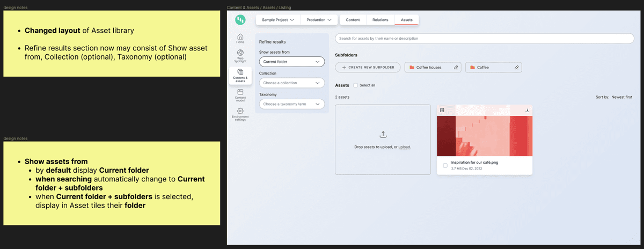Switch to the Content tab

(x=353, y=20)
